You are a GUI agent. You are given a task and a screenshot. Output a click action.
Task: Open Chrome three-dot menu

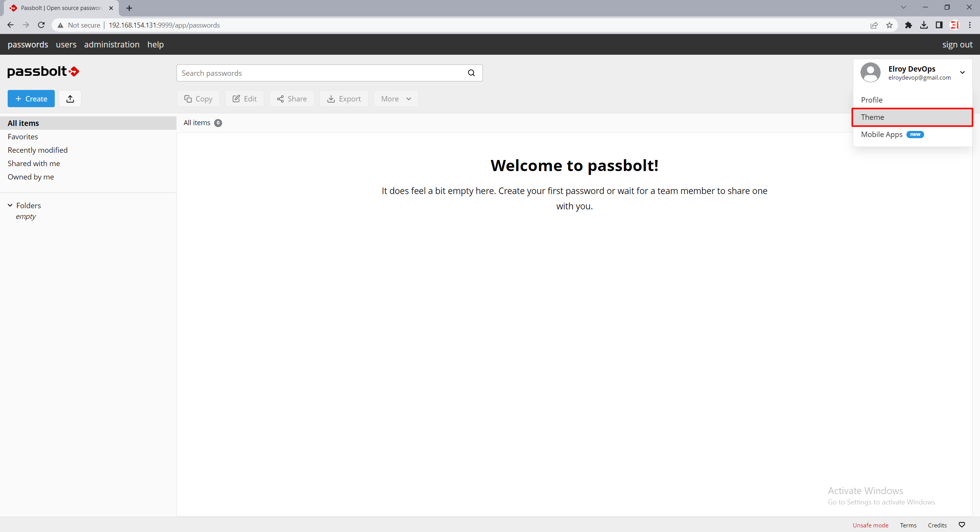(970, 25)
